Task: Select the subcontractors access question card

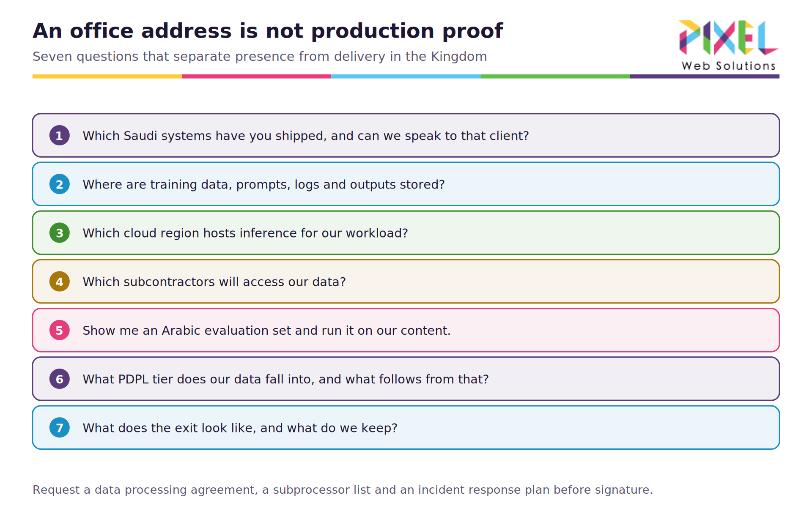Action: point(406,282)
